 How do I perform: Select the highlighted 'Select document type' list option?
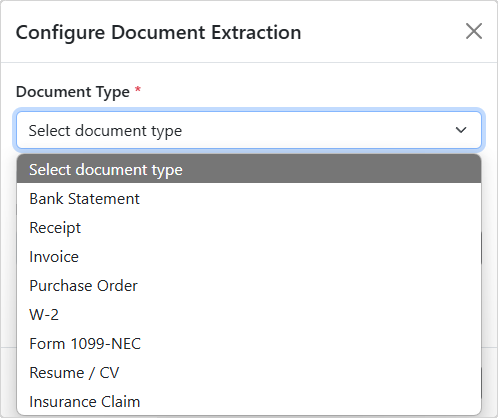click(x=249, y=169)
